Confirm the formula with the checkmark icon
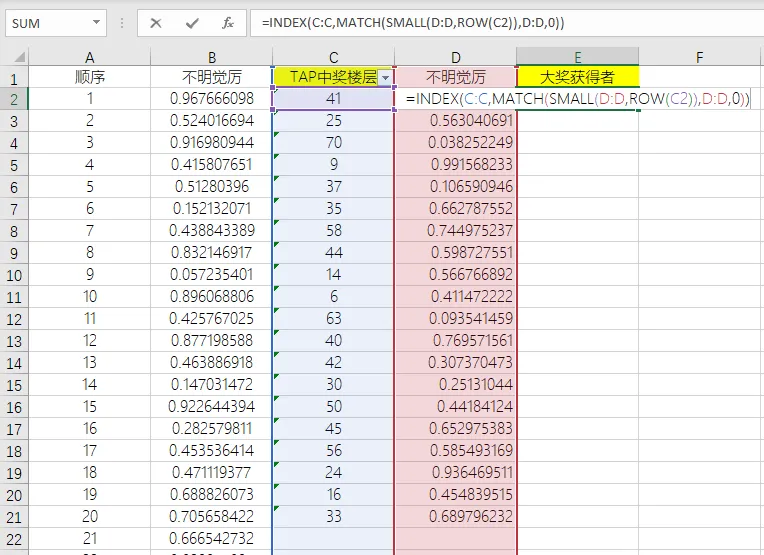This screenshot has width=764, height=555. pos(192,23)
